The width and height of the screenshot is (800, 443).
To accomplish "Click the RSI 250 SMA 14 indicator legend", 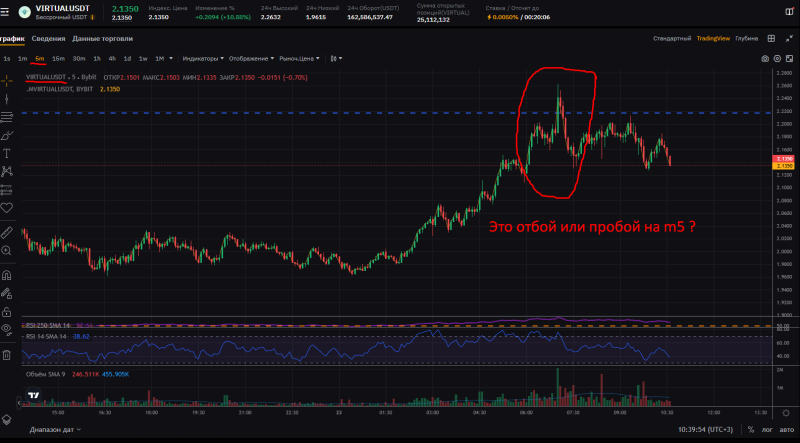I will (x=48, y=325).
